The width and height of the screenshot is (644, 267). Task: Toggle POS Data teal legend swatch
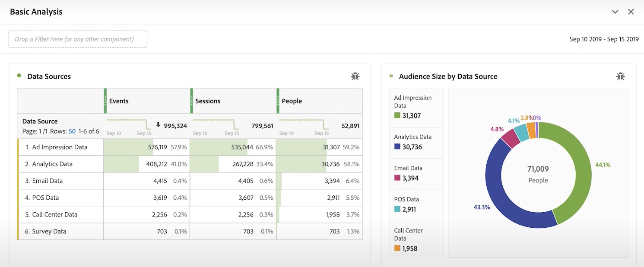point(397,209)
